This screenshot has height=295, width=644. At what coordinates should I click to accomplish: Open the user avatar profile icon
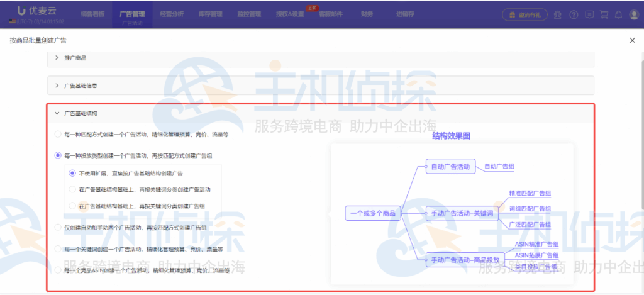(x=634, y=14)
